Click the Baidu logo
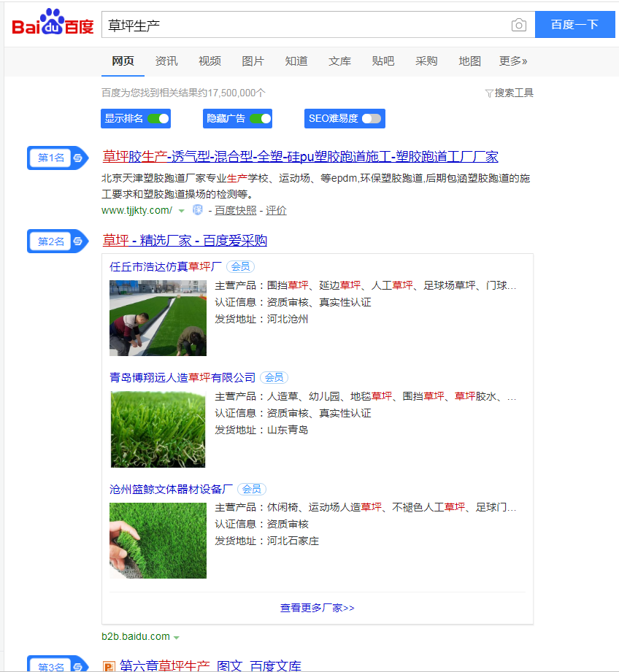Image resolution: width=619 pixels, height=672 pixels. tap(53, 23)
